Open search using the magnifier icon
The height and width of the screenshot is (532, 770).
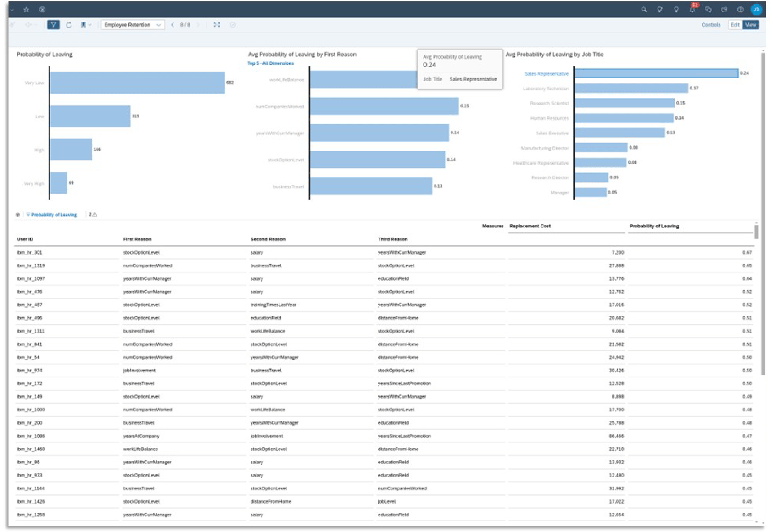(x=644, y=9)
